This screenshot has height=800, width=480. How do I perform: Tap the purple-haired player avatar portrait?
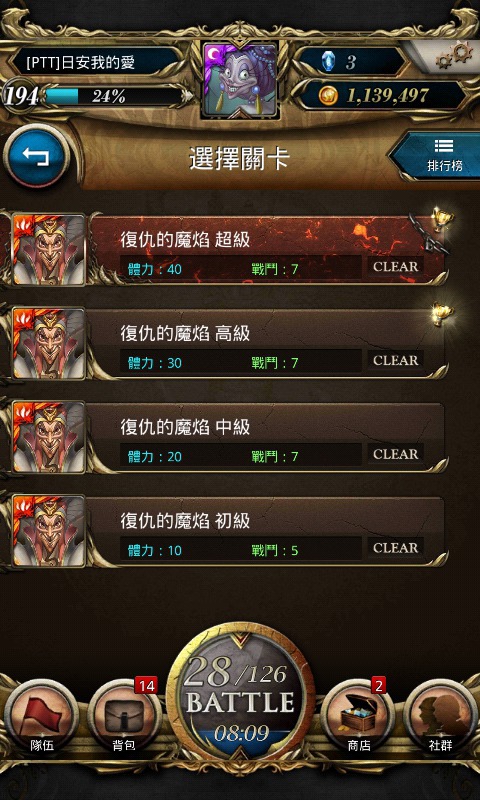click(x=240, y=80)
